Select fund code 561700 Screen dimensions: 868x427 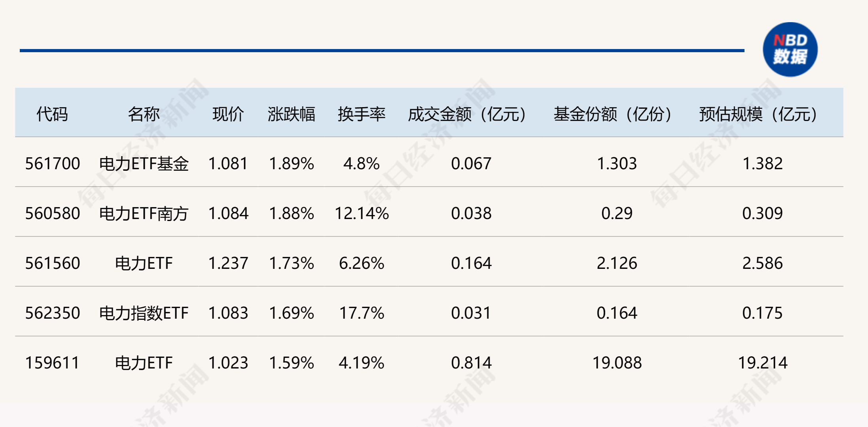tap(53, 163)
